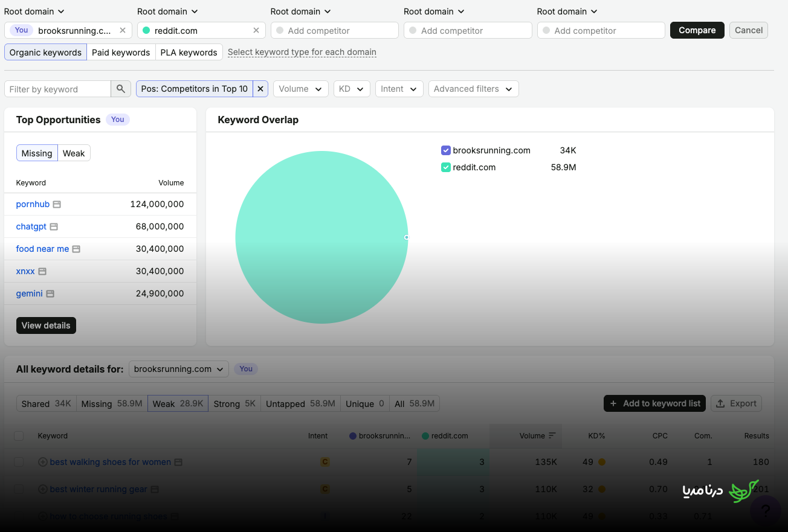Image resolution: width=788 pixels, height=532 pixels.
Task: Open the fifth Root domain dropdown
Action: (567, 11)
